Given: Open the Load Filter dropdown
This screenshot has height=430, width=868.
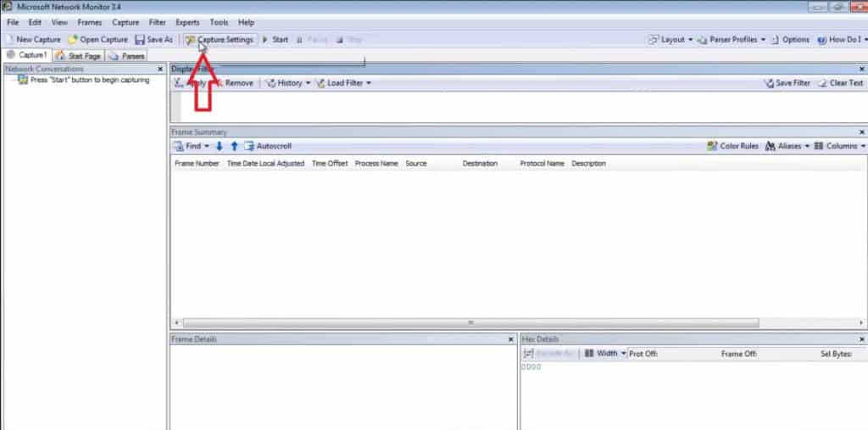Looking at the screenshot, I should pyautogui.click(x=343, y=83).
